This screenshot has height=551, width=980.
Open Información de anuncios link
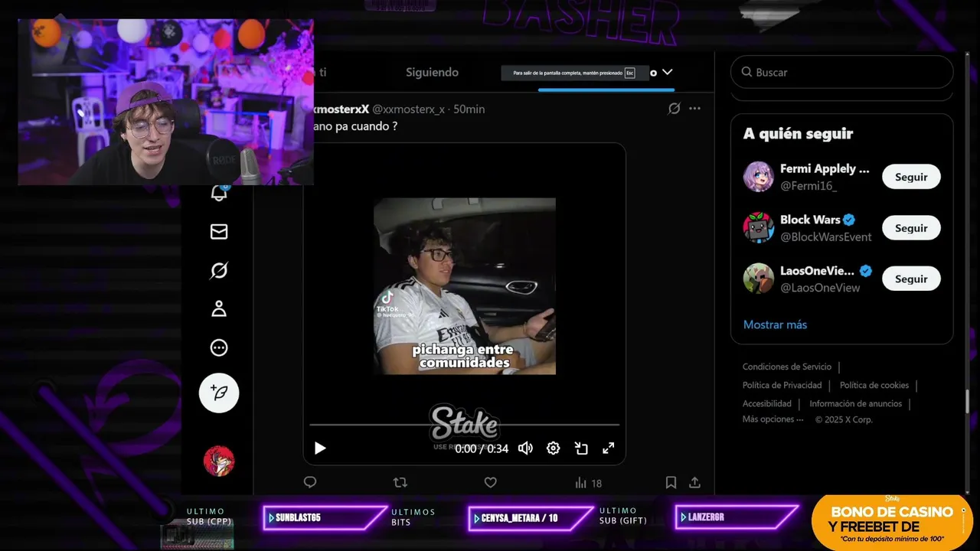click(855, 403)
